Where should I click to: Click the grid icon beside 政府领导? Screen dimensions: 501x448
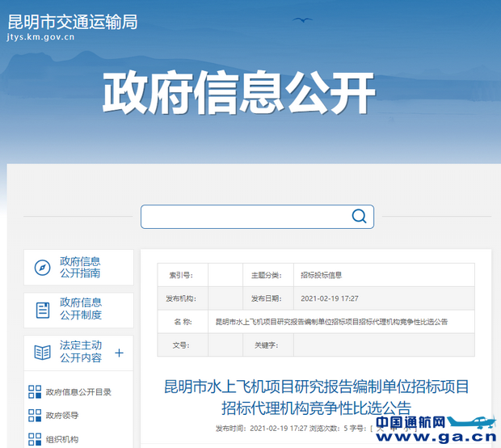click(35, 416)
